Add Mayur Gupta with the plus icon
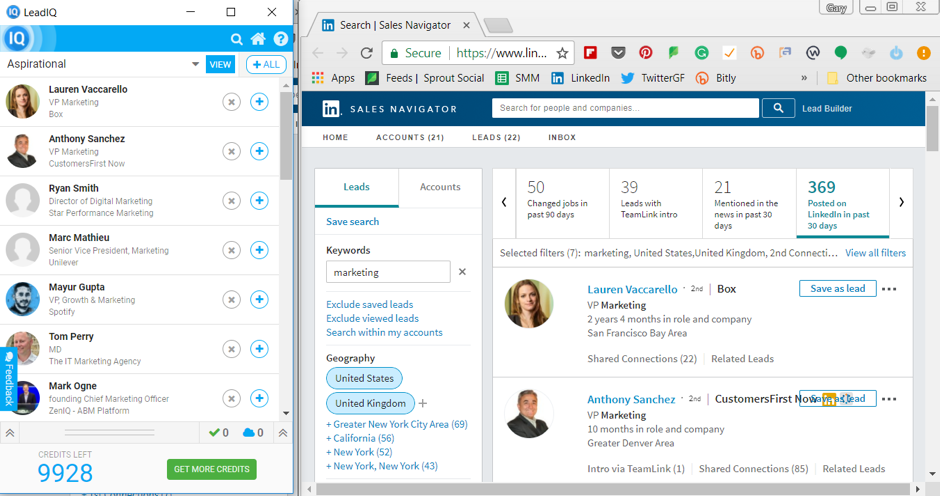 pyautogui.click(x=259, y=299)
